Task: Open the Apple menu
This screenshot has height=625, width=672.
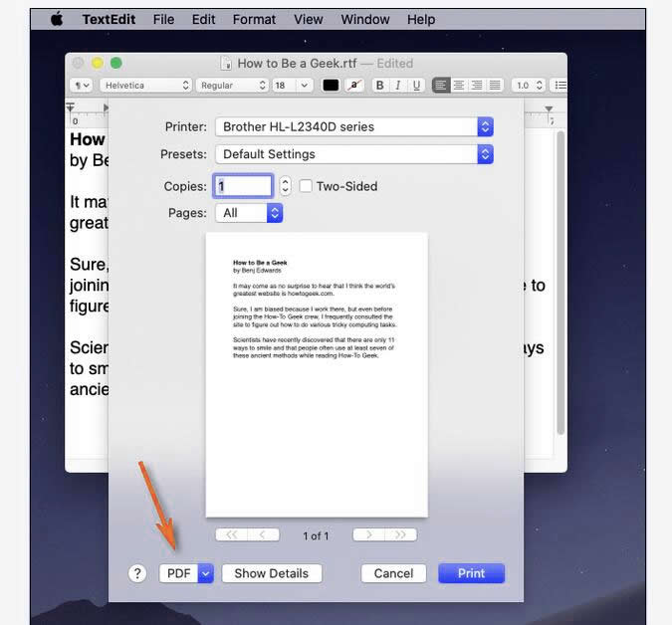Action: 57,19
